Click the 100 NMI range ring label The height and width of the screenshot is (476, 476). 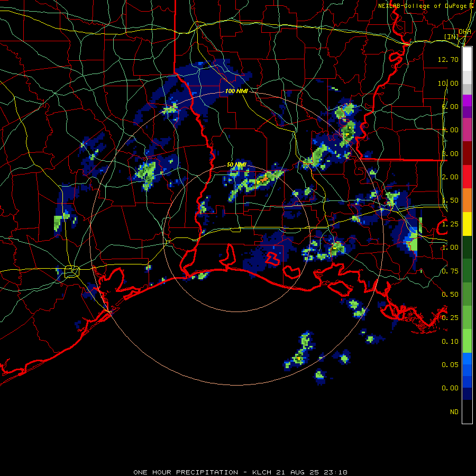pyautogui.click(x=236, y=91)
